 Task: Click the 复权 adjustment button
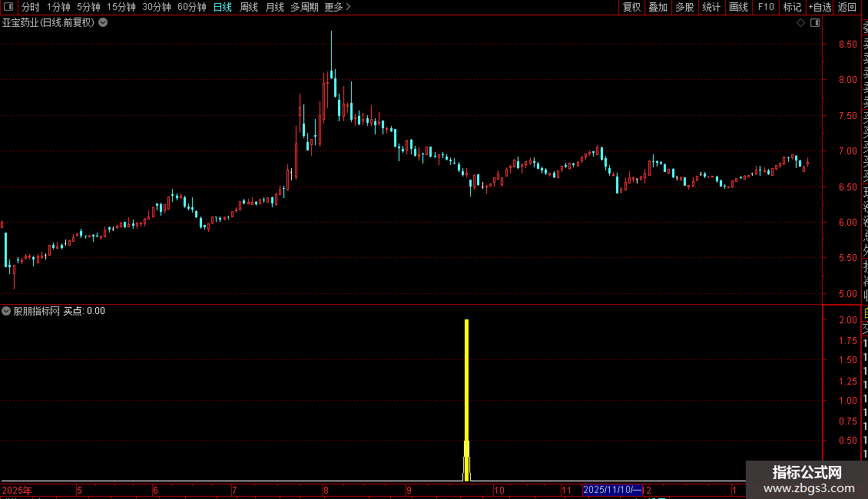coord(631,7)
